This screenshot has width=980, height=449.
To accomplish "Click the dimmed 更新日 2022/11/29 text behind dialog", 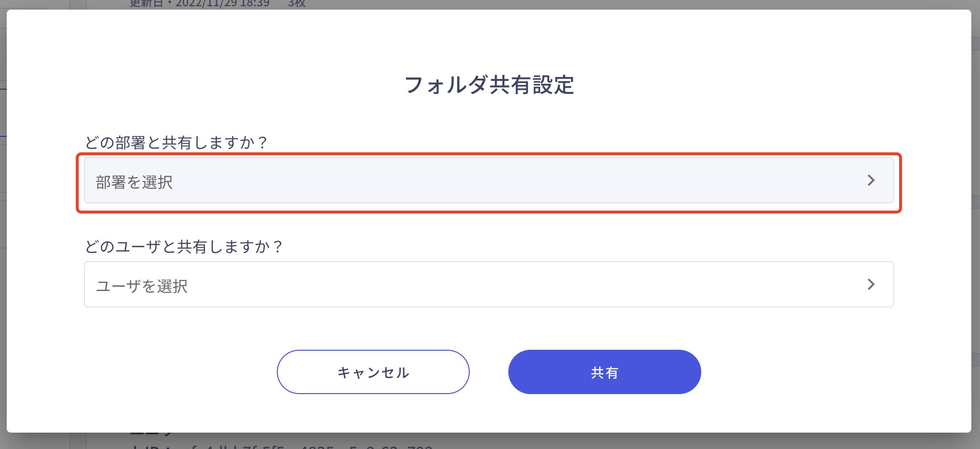I will (200, 4).
